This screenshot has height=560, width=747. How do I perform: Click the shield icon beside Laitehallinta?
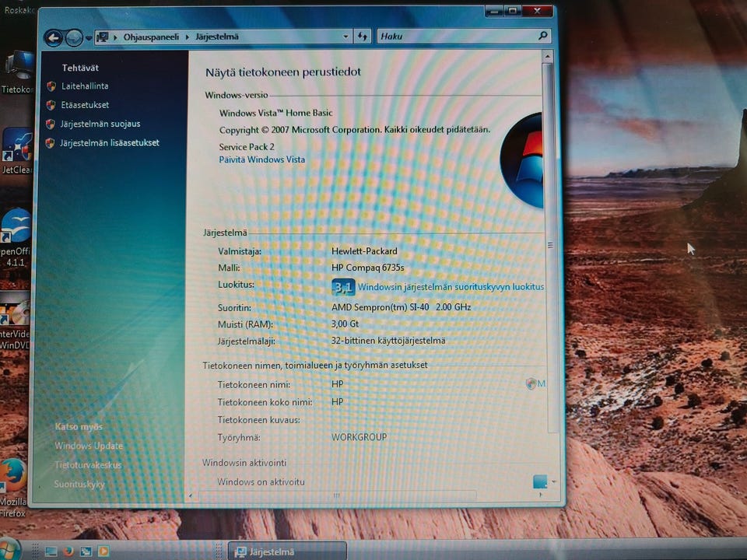coord(51,86)
